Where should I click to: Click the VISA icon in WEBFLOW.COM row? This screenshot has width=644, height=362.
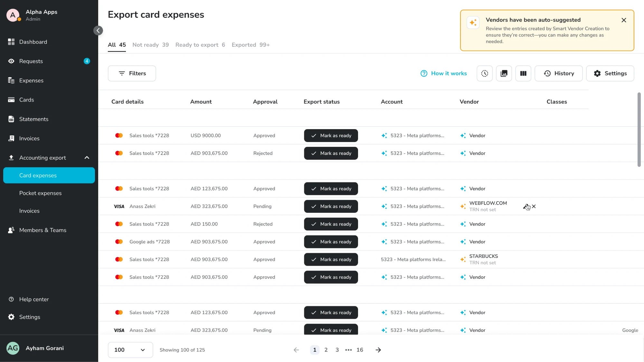119,206
